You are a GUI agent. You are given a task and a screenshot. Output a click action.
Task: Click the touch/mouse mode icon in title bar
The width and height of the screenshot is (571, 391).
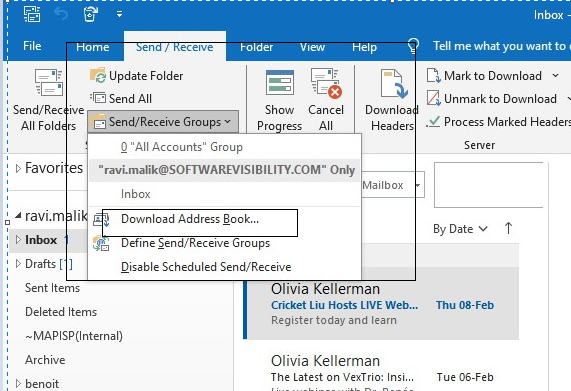[x=90, y=14]
